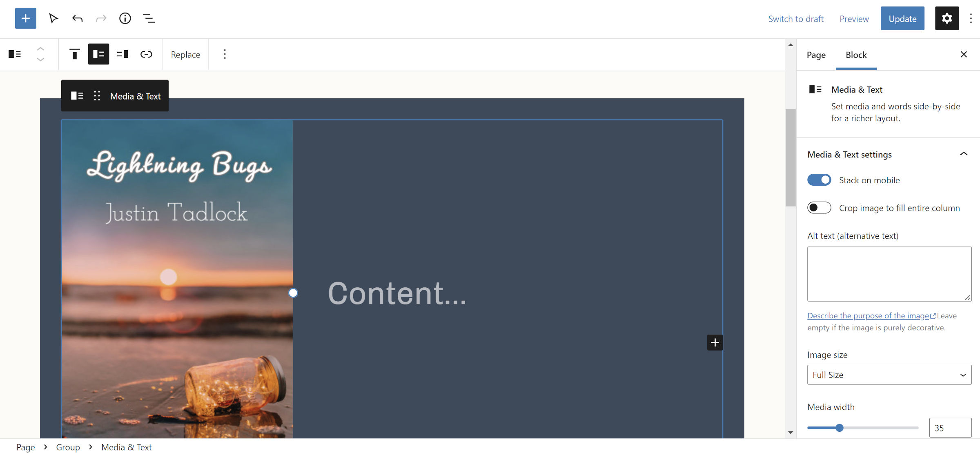Click the undo icon in top toolbar
This screenshot has height=453, width=980.
click(77, 18)
